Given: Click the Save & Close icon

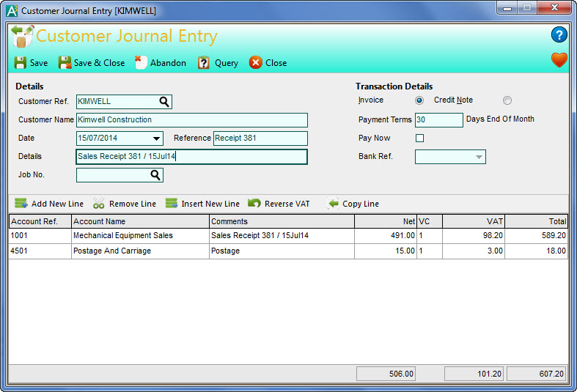Looking at the screenshot, I should pos(65,62).
